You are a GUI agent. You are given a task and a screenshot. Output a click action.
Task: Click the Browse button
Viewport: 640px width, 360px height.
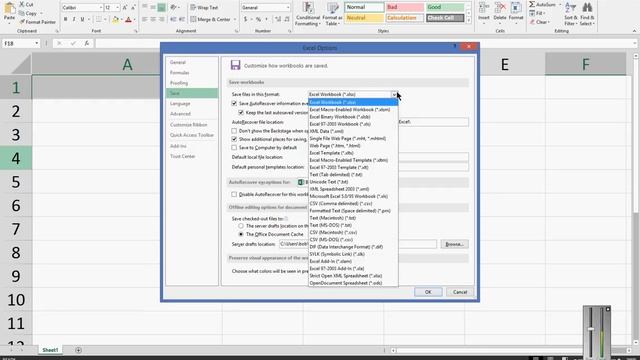[454, 244]
